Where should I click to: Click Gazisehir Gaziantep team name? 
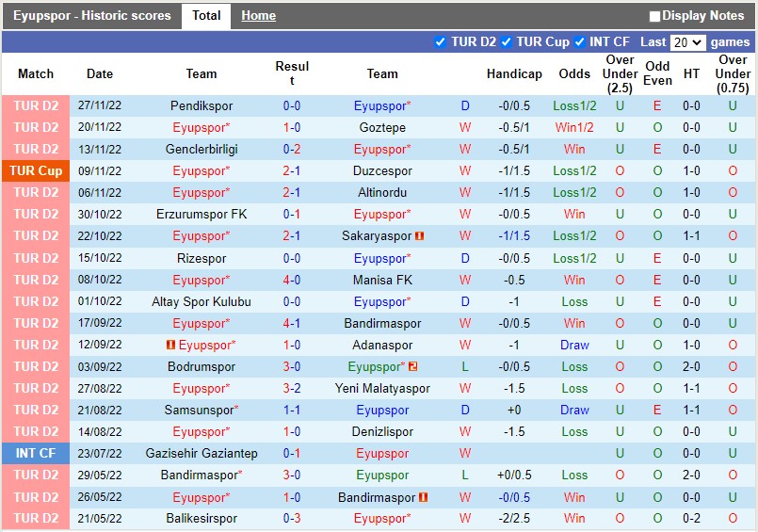coord(202,453)
